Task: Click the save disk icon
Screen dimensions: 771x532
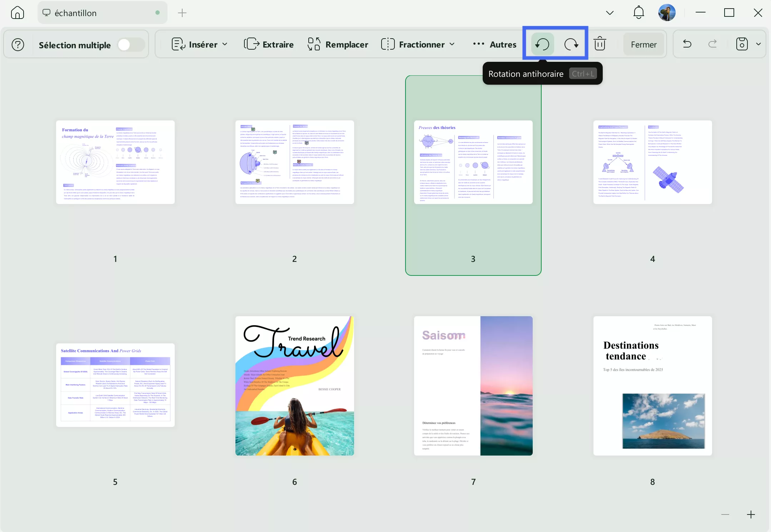Action: click(x=741, y=44)
